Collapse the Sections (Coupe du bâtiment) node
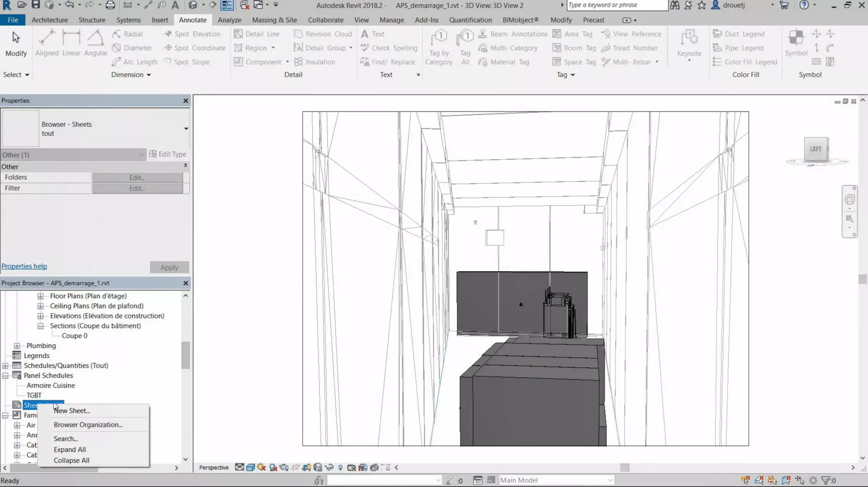This screenshot has width=868, height=487. 40,326
